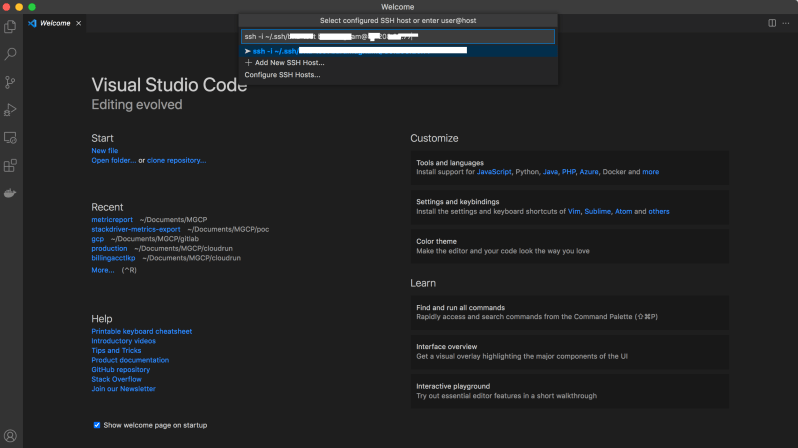Open recent project metricreport
Screen dimensions: 798x448
(x=112, y=220)
